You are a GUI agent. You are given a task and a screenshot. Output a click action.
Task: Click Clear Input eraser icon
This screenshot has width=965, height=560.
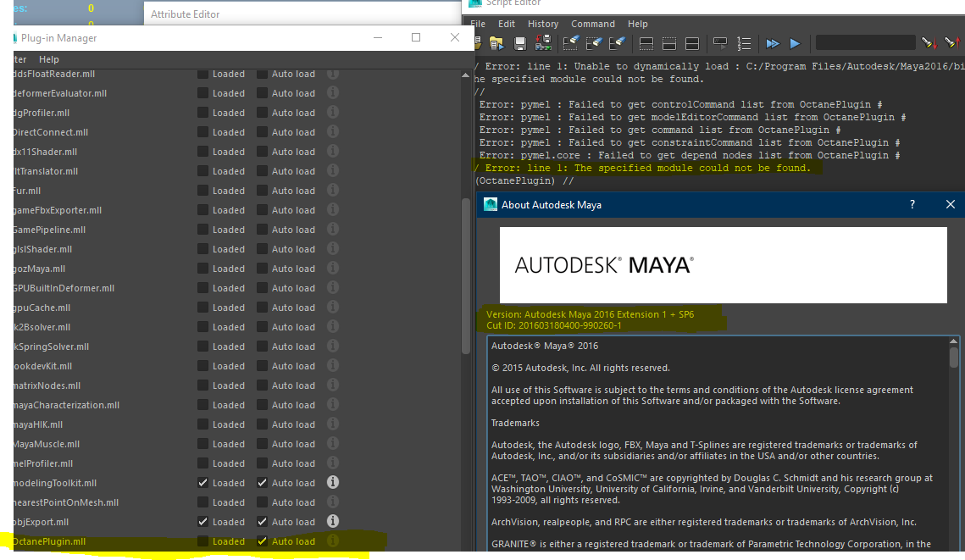[x=594, y=43]
